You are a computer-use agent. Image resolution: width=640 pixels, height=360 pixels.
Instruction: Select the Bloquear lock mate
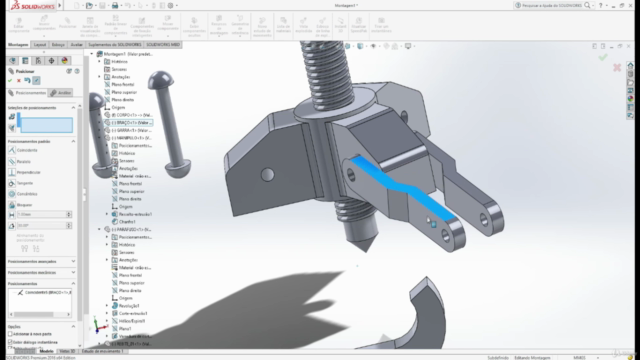20,205
